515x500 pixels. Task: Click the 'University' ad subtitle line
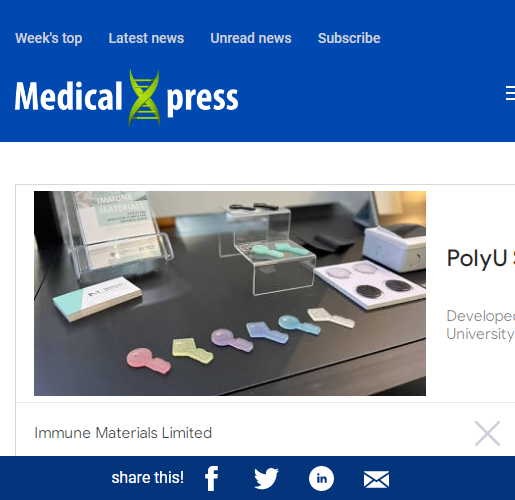click(480, 334)
